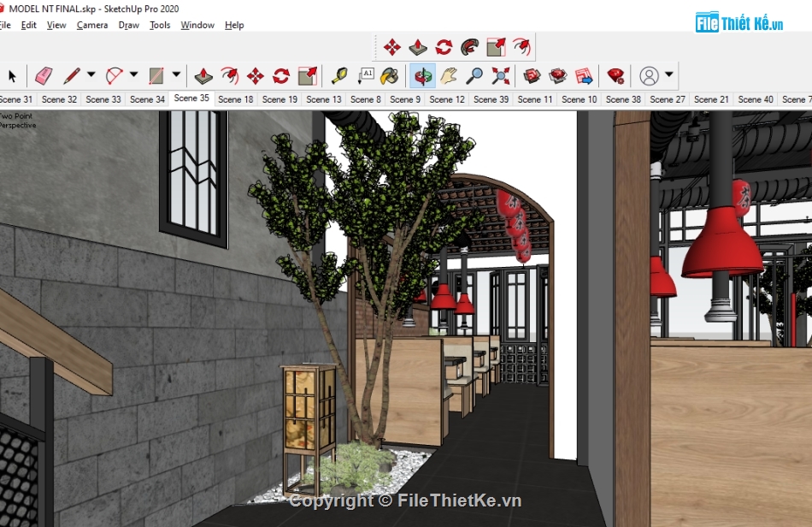This screenshot has height=527, width=812.
Task: Click Rotate in the floating Edit toolbar
Action: click(x=444, y=47)
